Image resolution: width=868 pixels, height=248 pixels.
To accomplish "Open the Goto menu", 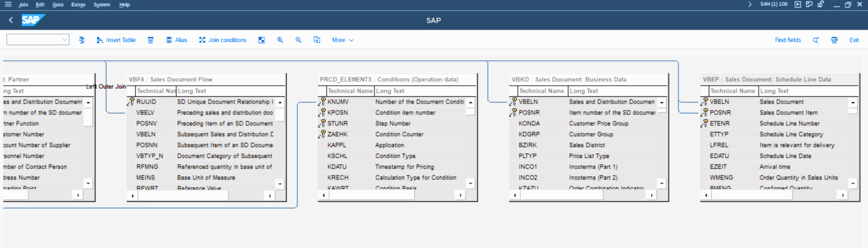I will coord(58,5).
